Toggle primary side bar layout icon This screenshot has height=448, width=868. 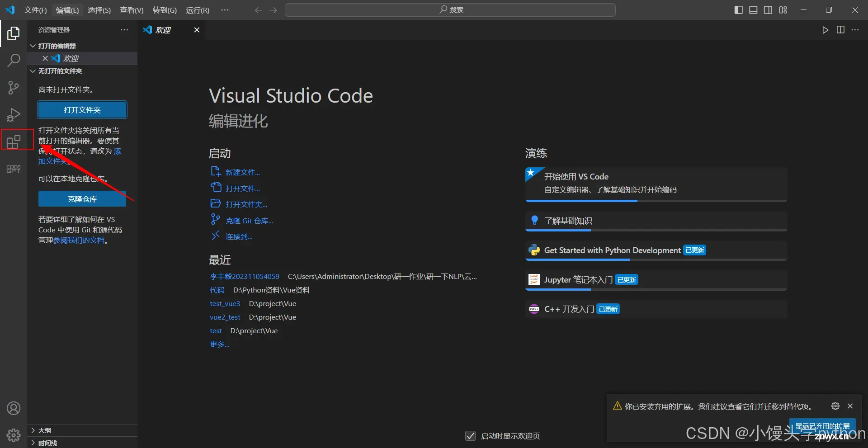739,10
